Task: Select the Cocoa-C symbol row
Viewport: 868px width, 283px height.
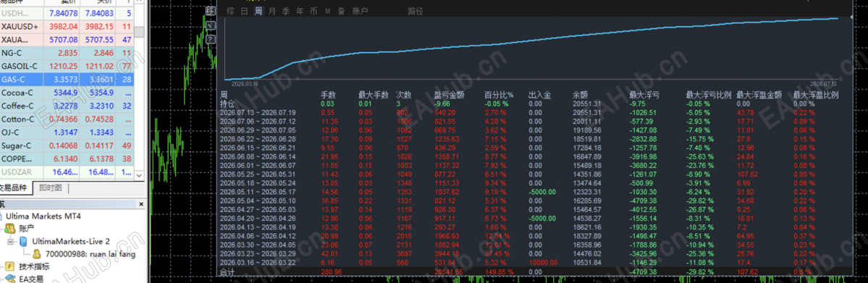Action: (x=67, y=93)
